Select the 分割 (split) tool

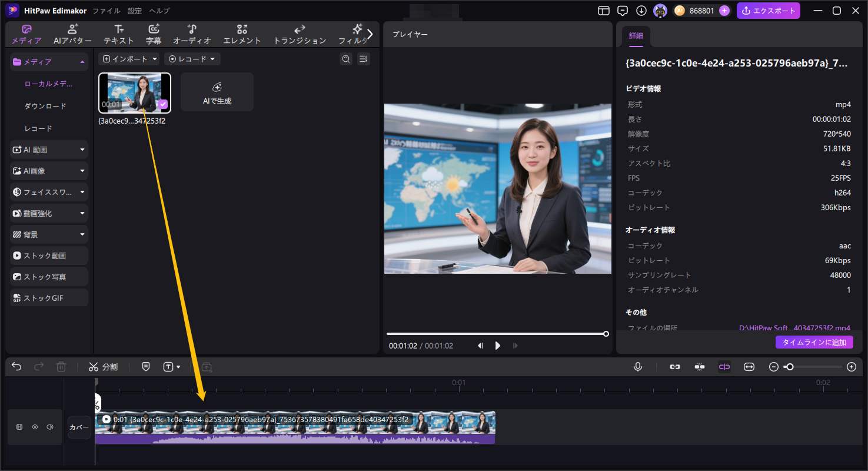pos(103,366)
